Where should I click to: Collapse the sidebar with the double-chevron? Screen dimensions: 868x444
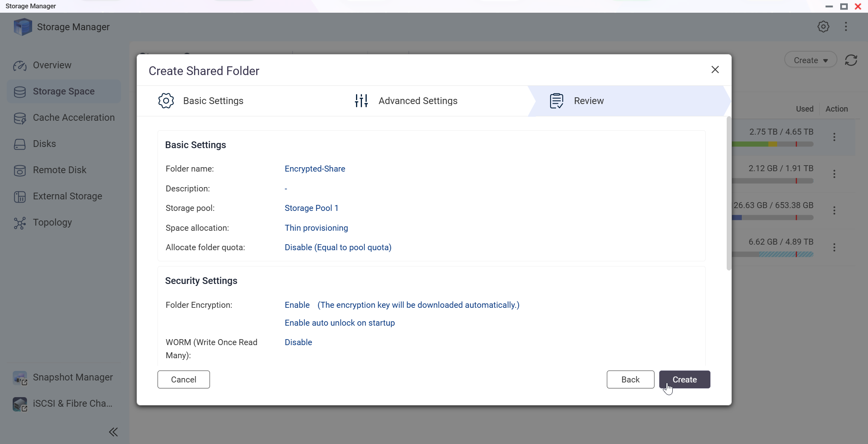(114, 432)
